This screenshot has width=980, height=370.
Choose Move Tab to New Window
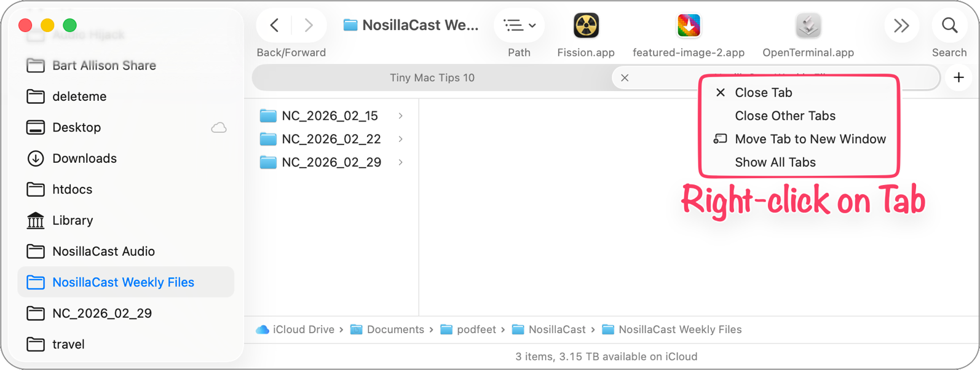tap(799, 139)
